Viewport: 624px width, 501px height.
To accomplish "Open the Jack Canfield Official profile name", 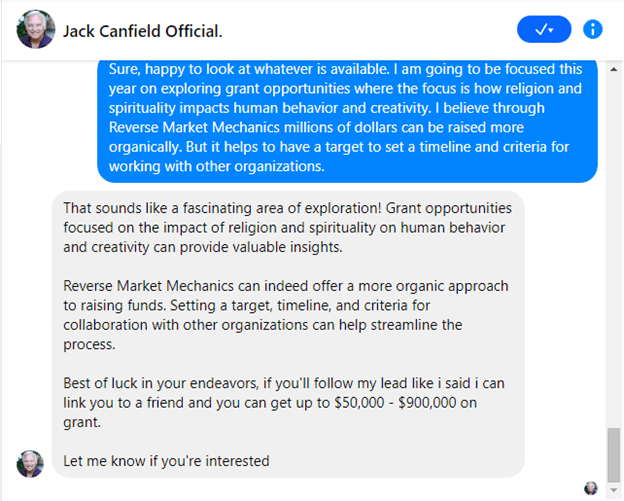I will [x=142, y=31].
